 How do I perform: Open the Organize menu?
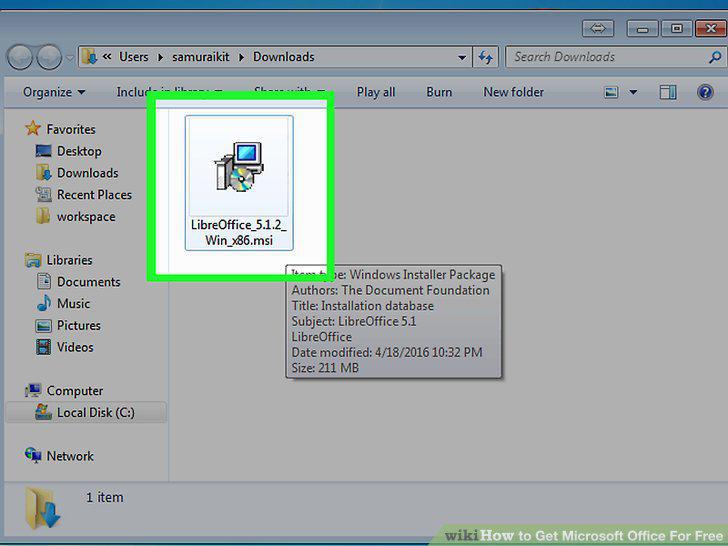point(54,92)
